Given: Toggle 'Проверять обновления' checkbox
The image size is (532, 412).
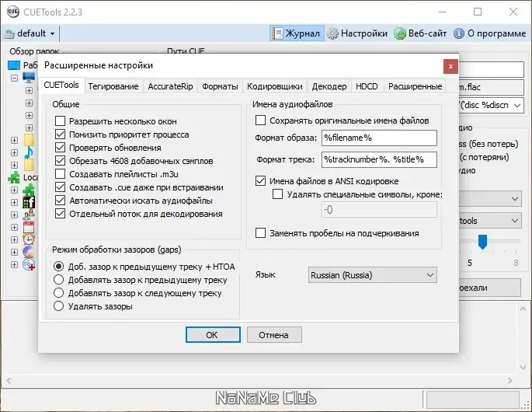Looking at the screenshot, I should (x=60, y=148).
